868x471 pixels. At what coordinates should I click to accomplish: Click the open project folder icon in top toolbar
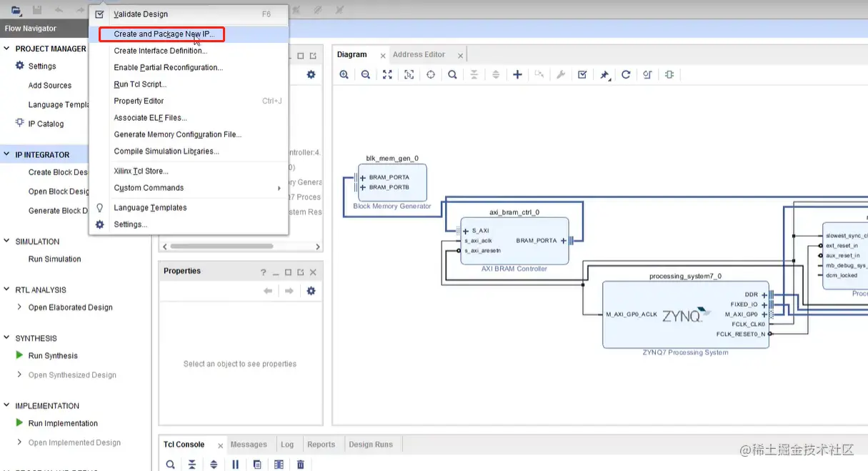[x=16, y=10]
